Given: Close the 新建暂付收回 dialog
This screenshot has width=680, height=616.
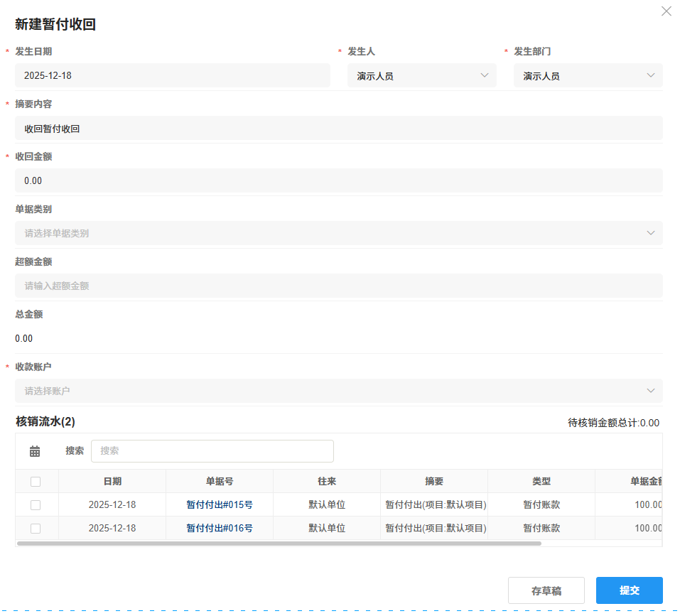Looking at the screenshot, I should 666,11.
